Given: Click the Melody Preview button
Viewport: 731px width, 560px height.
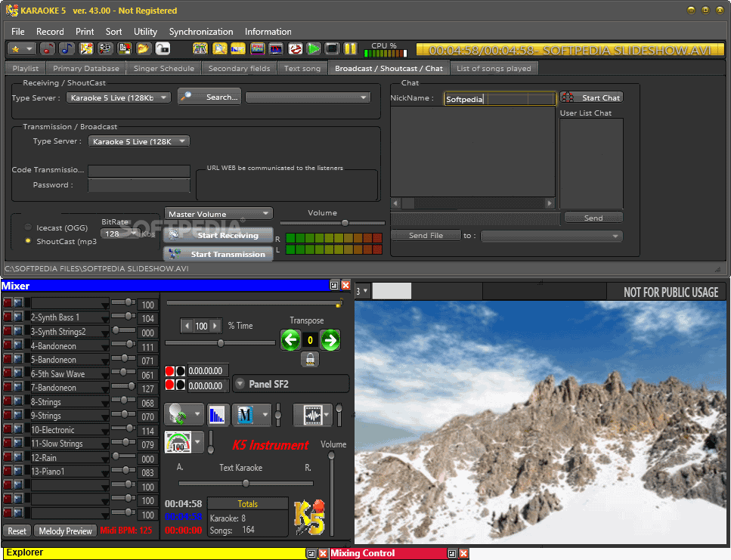Looking at the screenshot, I should click(x=65, y=531).
